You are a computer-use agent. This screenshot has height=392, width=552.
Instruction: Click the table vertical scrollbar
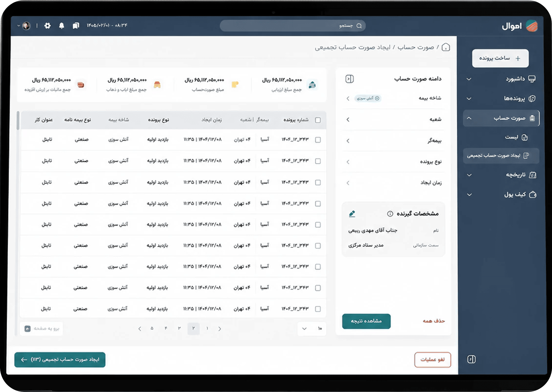(x=18, y=120)
